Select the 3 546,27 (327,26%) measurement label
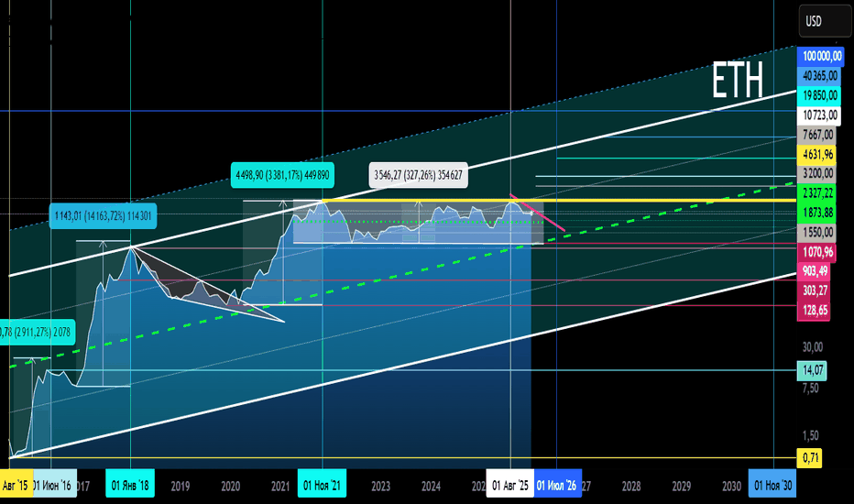854x504 pixels. point(418,175)
